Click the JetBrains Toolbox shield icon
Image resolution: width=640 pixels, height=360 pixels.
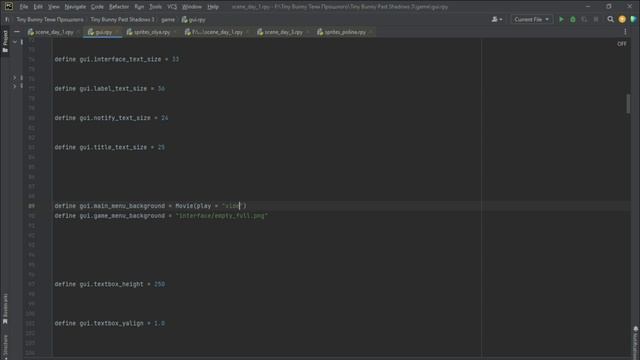point(633,20)
